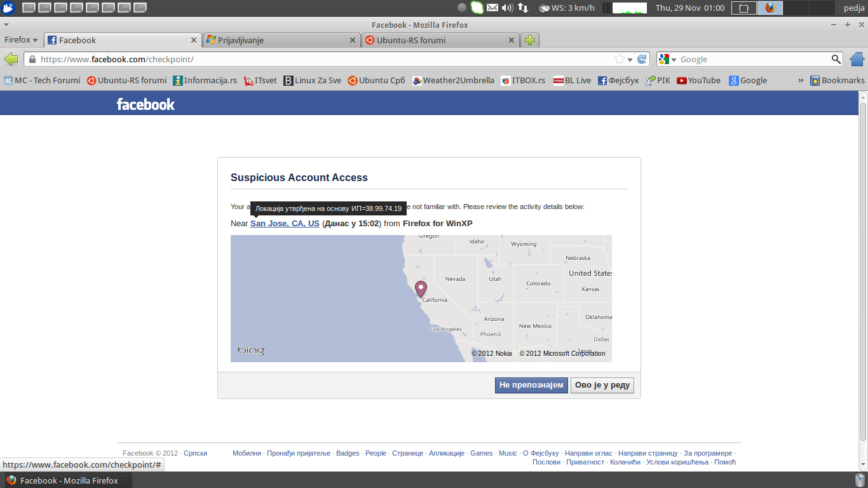The height and width of the screenshot is (488, 868).
Task: Bookmark this page with the star icon
Action: (619, 59)
